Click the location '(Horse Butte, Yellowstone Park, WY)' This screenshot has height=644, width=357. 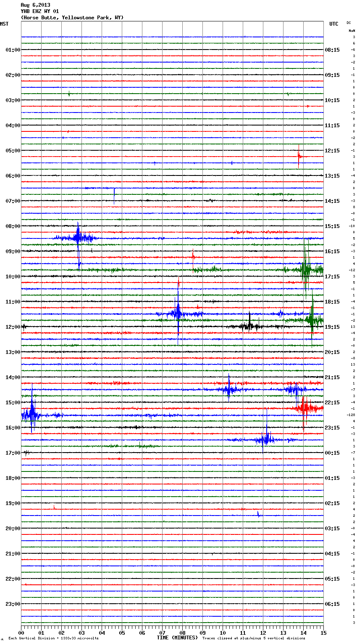tap(72, 18)
